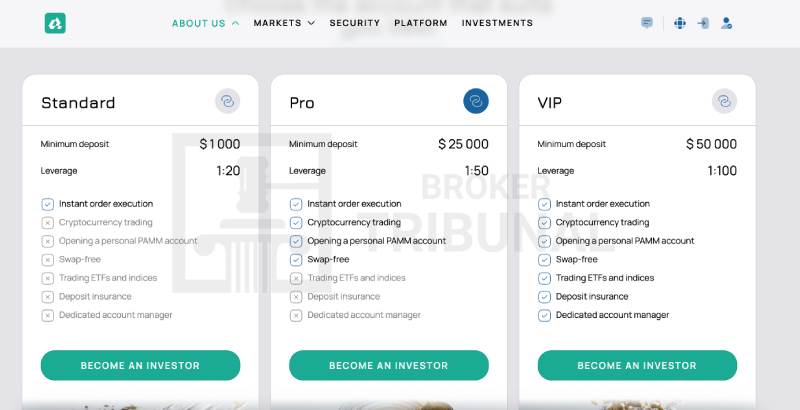Toggle Standard's Cryptocurrency trading checkbox
This screenshot has width=800, height=410.
[x=47, y=223]
